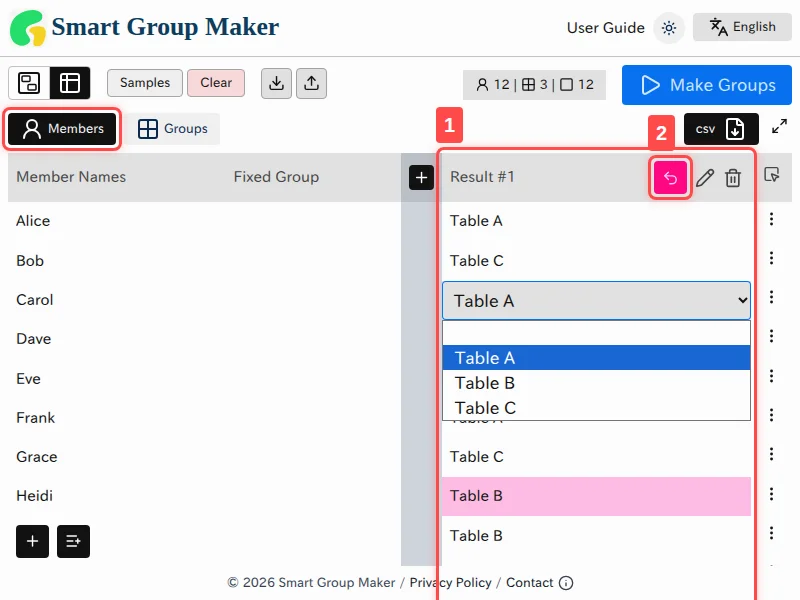The width and height of the screenshot is (800, 600).
Task: Select member name Frank
Action: pyautogui.click(x=36, y=418)
